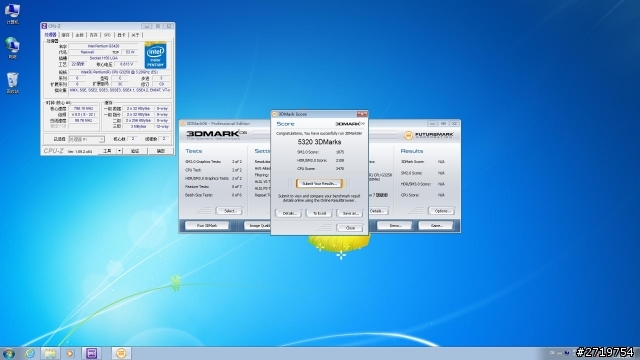Image resolution: width=640 pixels, height=360 pixels.
Task: Click the processor name field in CPU-Z
Action: click(x=104, y=46)
